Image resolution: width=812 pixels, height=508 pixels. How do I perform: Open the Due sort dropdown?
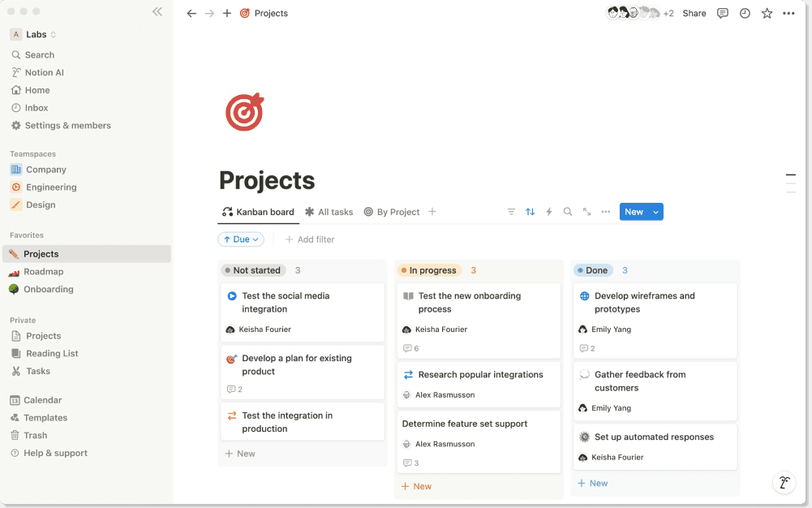(x=241, y=239)
